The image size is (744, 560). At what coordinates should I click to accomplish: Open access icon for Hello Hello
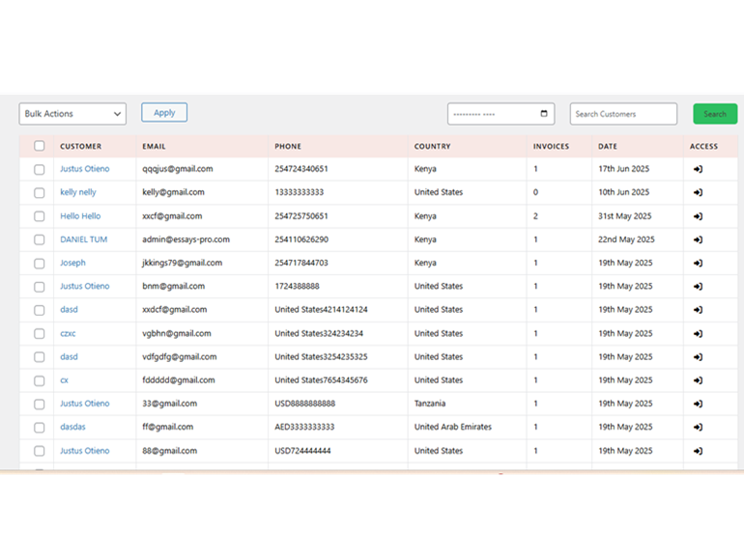698,216
